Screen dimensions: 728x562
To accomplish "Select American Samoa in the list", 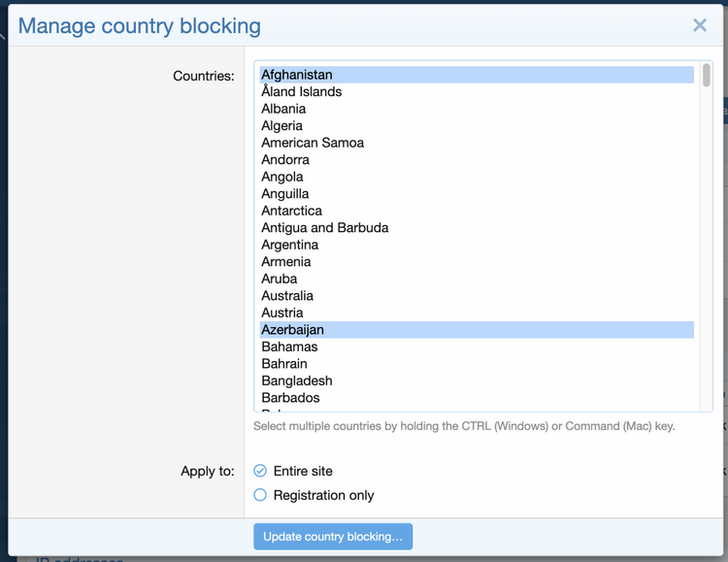I will click(x=313, y=143).
